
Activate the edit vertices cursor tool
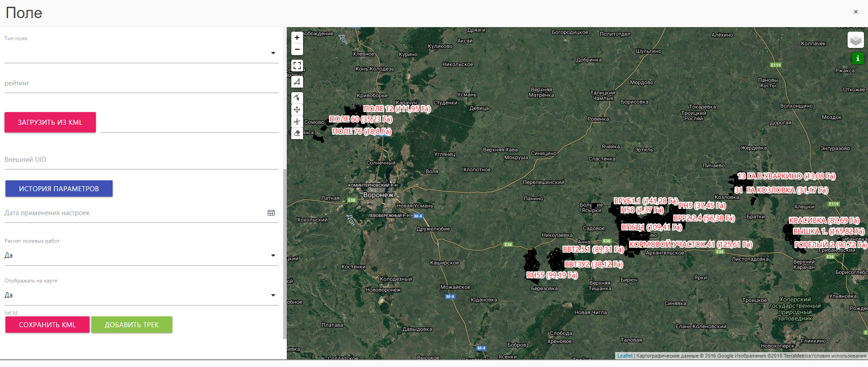(x=297, y=98)
